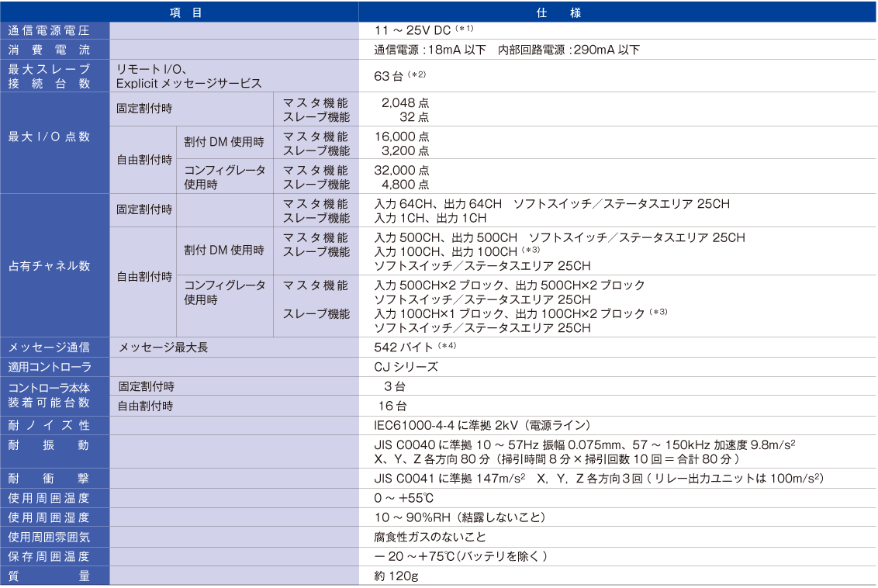Click the IEC61000-4-4 noise specification text

coord(482,425)
